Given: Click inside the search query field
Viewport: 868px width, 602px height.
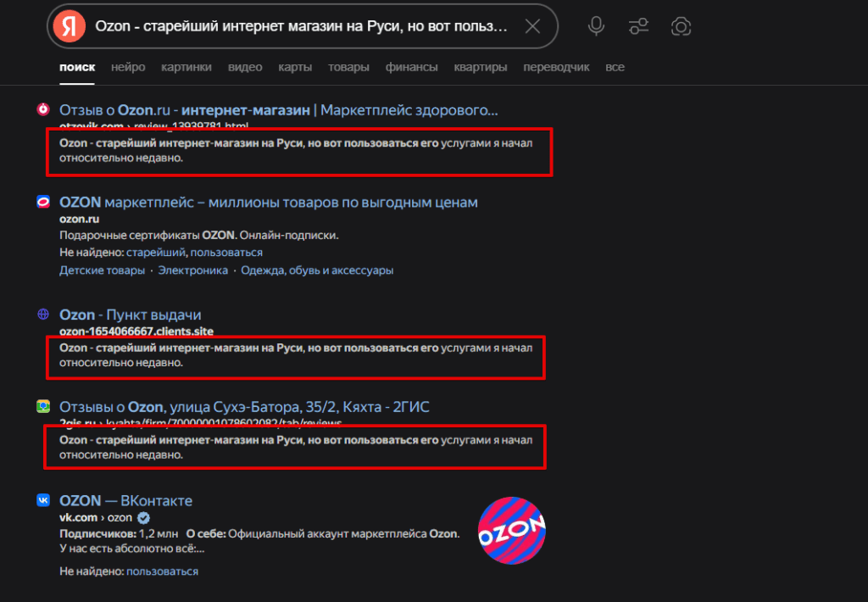Looking at the screenshot, I should tap(302, 26).
